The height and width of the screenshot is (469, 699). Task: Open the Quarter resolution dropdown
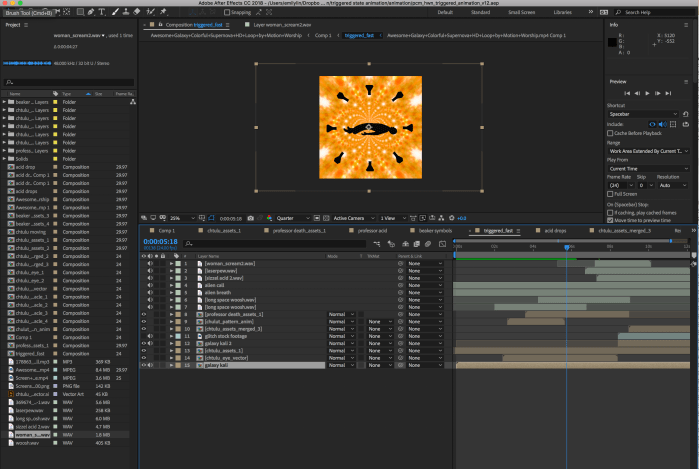tap(293, 218)
